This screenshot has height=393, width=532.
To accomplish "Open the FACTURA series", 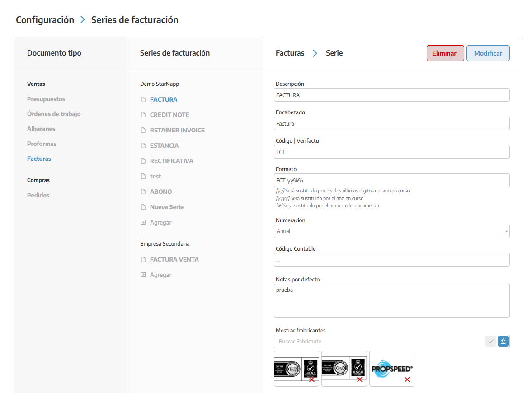I will (164, 99).
